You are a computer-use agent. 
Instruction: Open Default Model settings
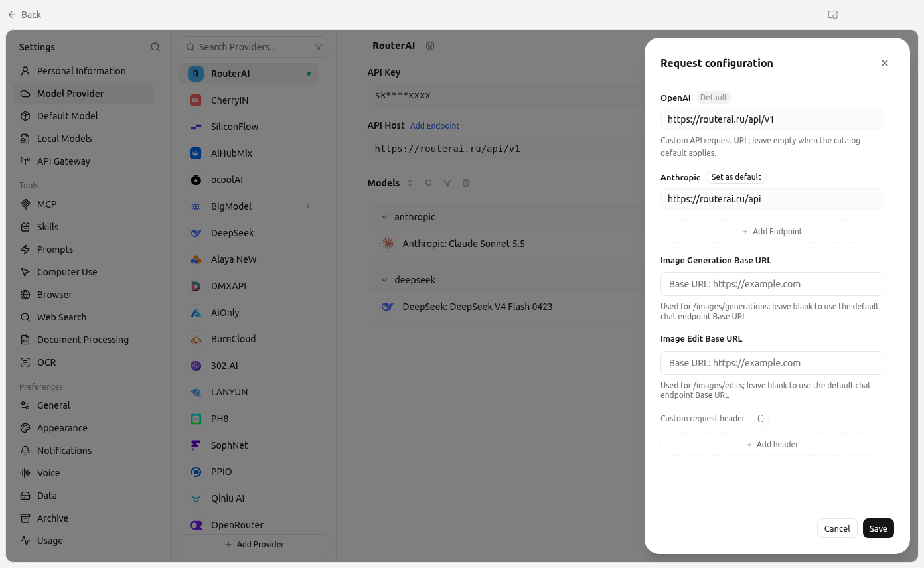pyautogui.click(x=84, y=116)
